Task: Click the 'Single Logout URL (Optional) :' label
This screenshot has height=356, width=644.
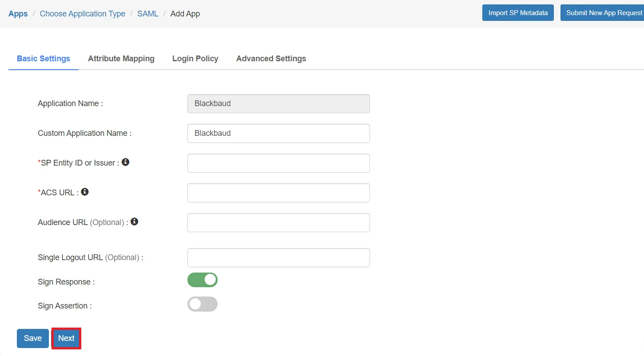Action: point(91,257)
